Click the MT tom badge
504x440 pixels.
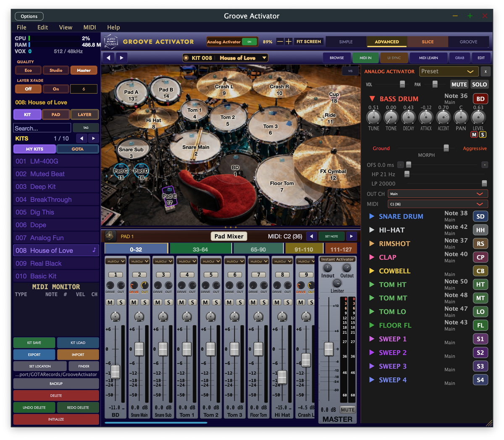click(480, 298)
